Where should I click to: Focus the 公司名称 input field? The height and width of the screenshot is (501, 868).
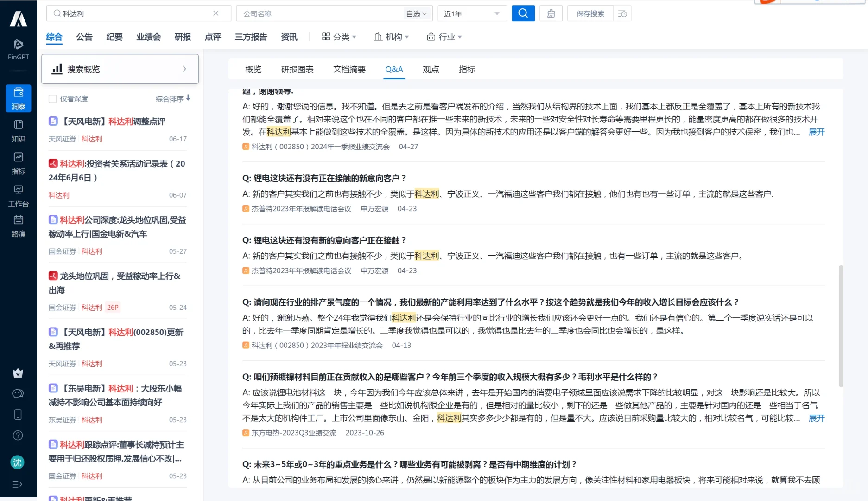321,13
